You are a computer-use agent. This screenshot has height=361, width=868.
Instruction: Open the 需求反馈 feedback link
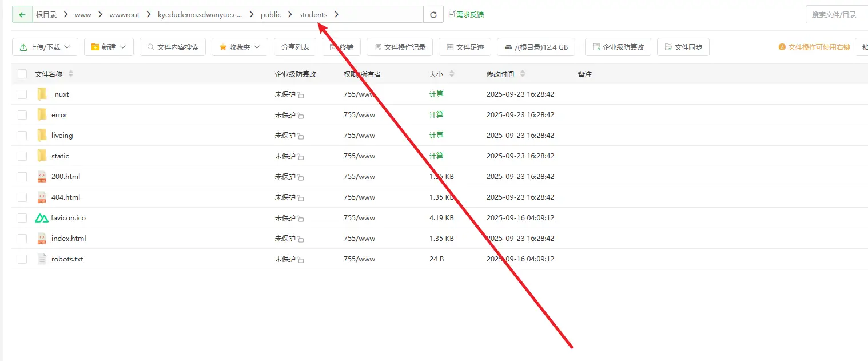(467, 14)
